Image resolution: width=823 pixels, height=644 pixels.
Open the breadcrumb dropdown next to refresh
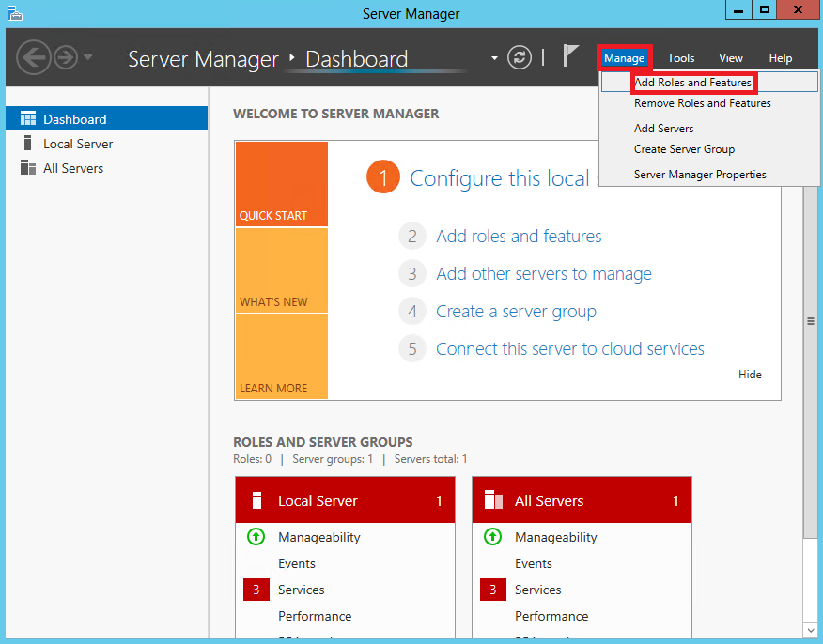[x=494, y=58]
